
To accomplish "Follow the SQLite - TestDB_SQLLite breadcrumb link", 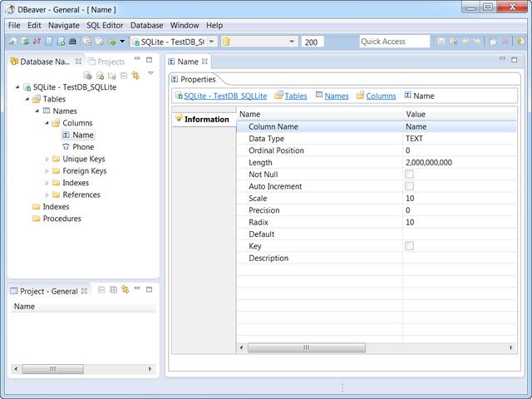I will [224, 96].
